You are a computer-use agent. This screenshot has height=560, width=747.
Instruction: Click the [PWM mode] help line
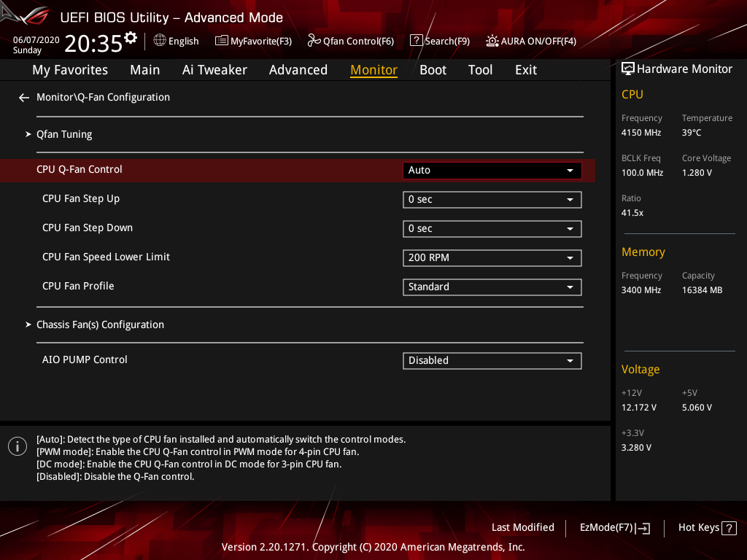198,452
